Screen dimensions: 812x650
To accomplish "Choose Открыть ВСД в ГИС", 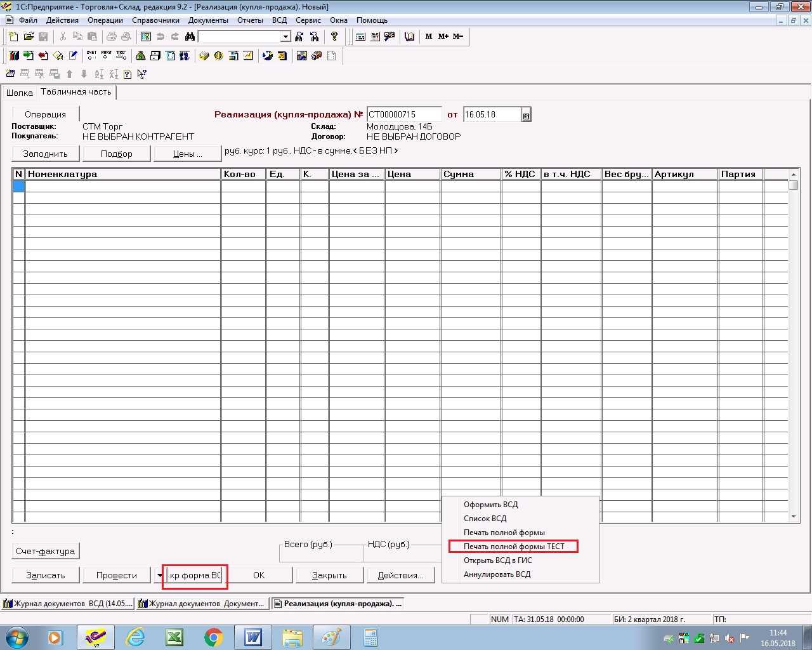I will tap(497, 560).
